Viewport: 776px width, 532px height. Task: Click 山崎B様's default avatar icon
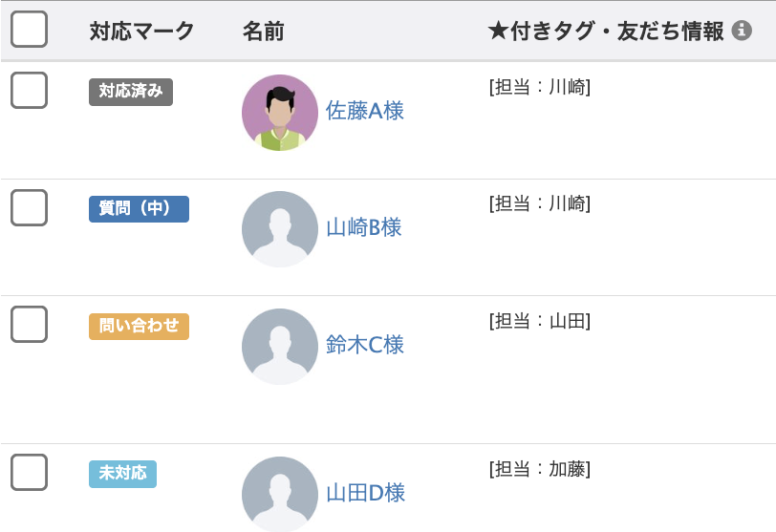pos(280,229)
